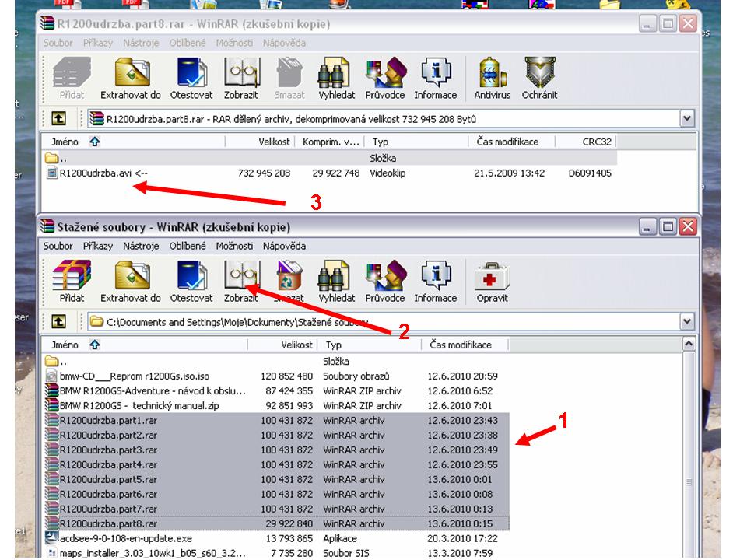The image size is (747, 560).
Task: Click Zobrazit in the part8.rar window
Action: (241, 78)
